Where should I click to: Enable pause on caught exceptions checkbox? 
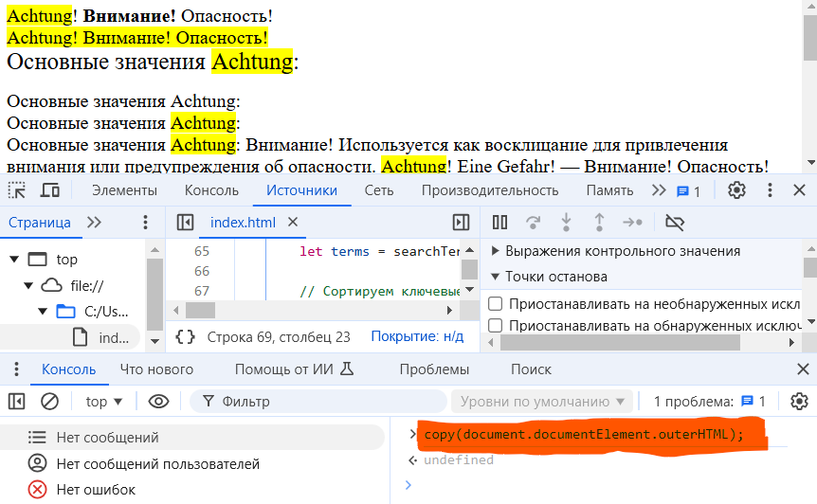(x=495, y=325)
